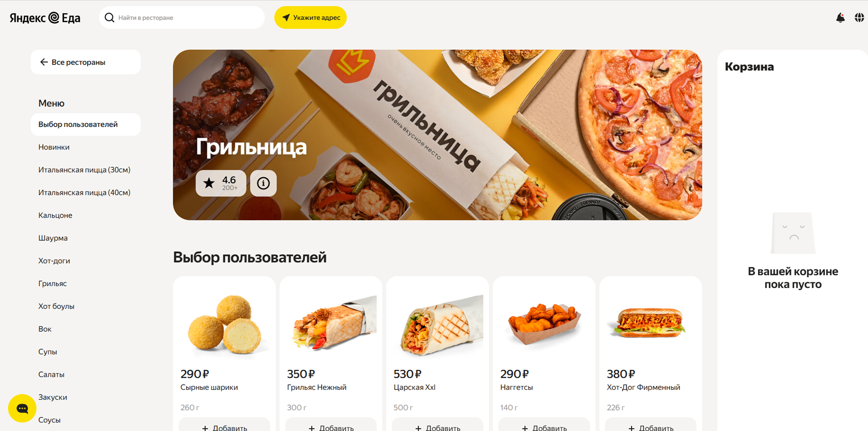This screenshot has width=868, height=431.
Task: Add Хот-Дог Фирменный to the cart
Action: tap(650, 426)
